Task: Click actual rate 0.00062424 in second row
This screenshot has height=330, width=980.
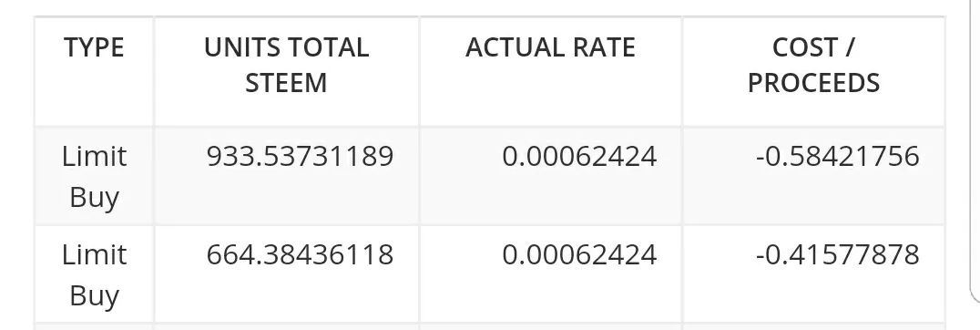Action: 579,254
